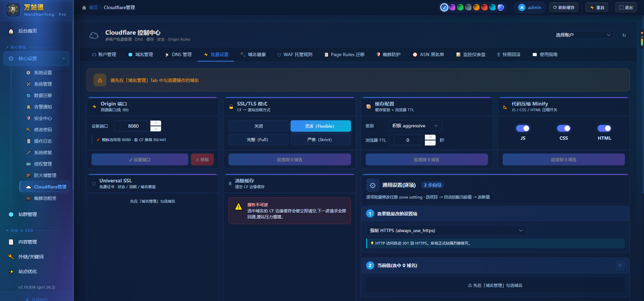
Task: Expand the 内容管理 sidebar group
Action: pos(36,242)
